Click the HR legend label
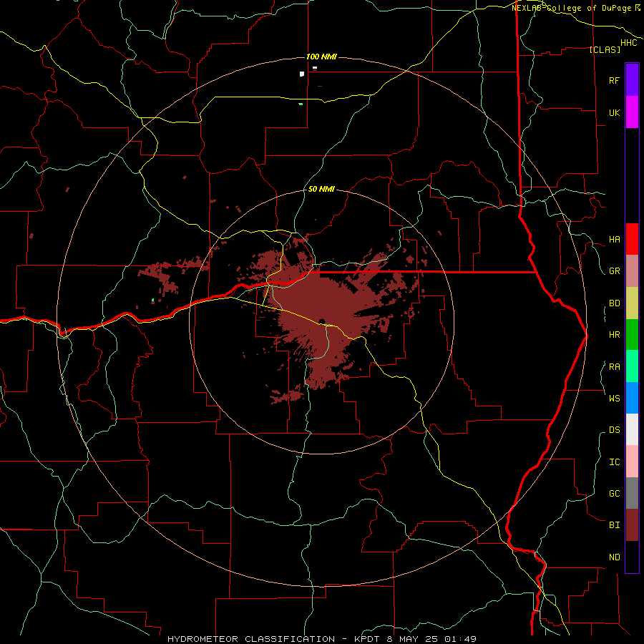The height and width of the screenshot is (644, 644). 614,335
